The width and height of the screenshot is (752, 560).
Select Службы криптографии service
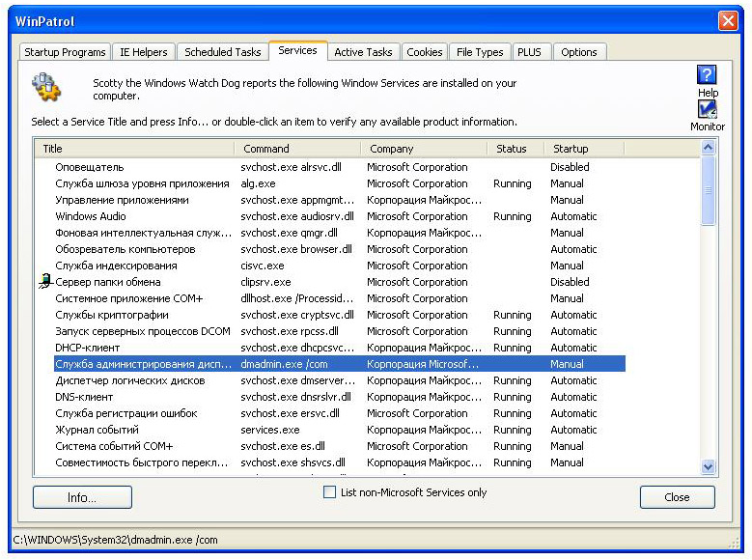[340, 315]
